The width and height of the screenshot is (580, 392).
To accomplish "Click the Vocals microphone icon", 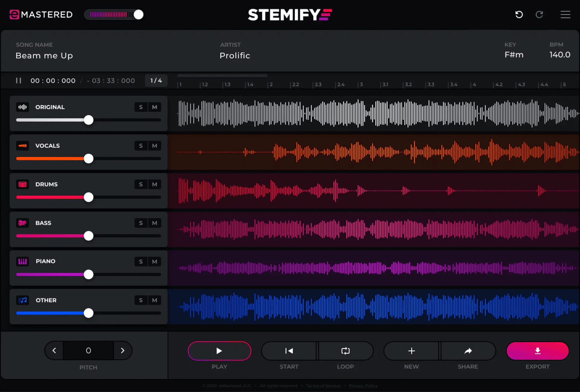I will point(23,146).
